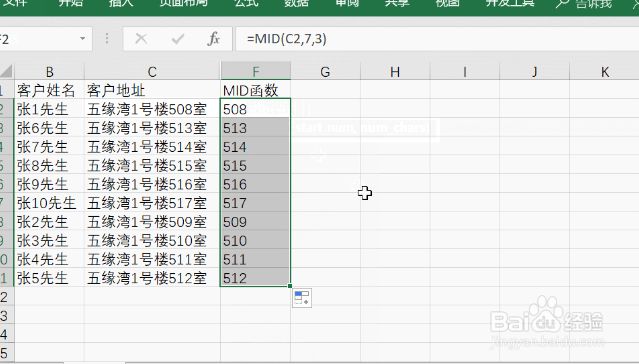This screenshot has height=364, width=639.
Task: Click the MID result cell 514
Action: (256, 146)
